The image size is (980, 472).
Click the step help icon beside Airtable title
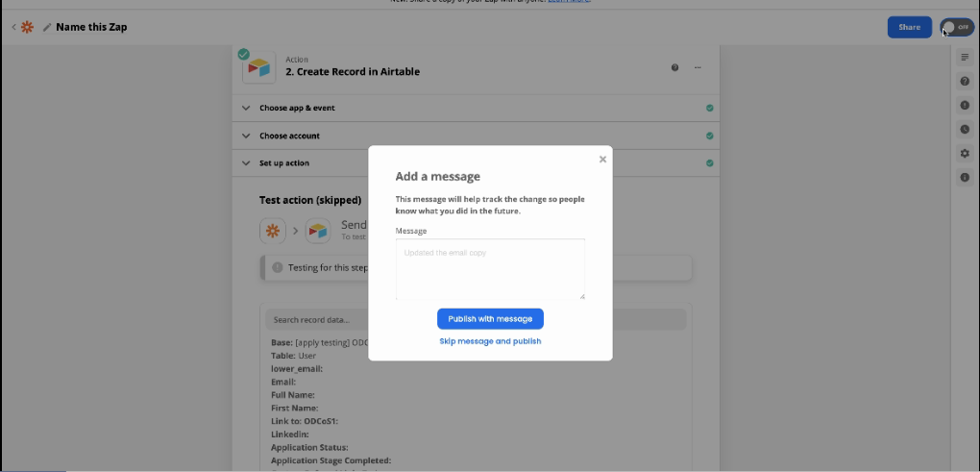674,67
